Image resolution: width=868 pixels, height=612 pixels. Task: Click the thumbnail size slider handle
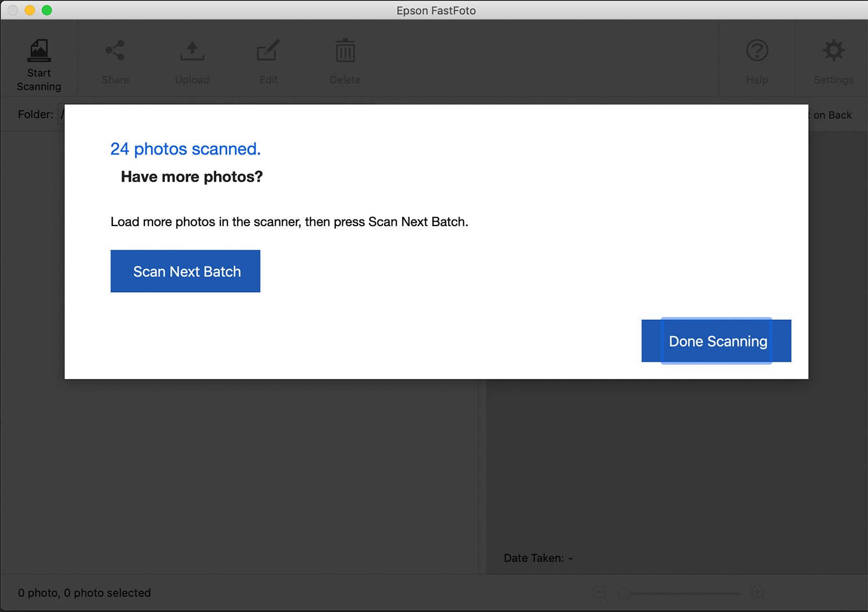(625, 594)
